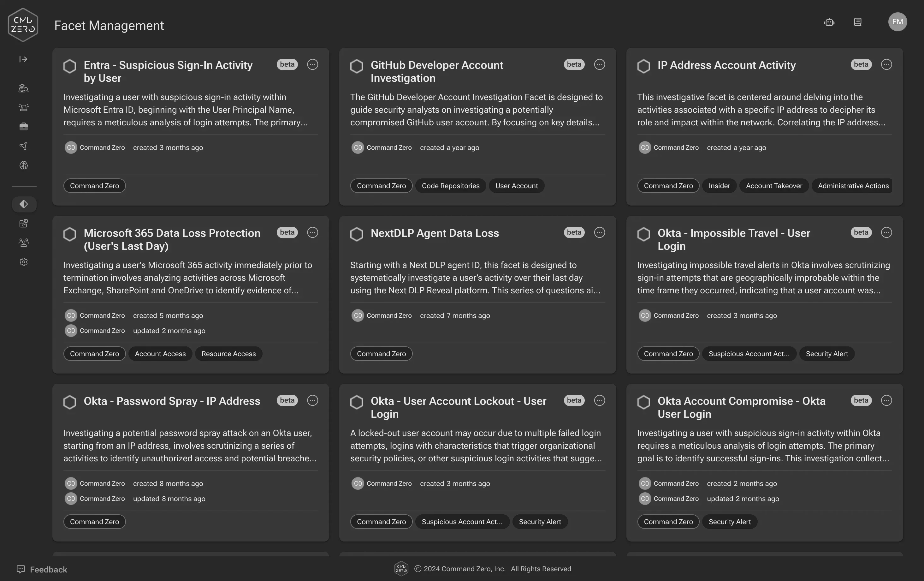Open the integrations puzzle icon in sidebar
924x581 pixels.
click(23, 223)
